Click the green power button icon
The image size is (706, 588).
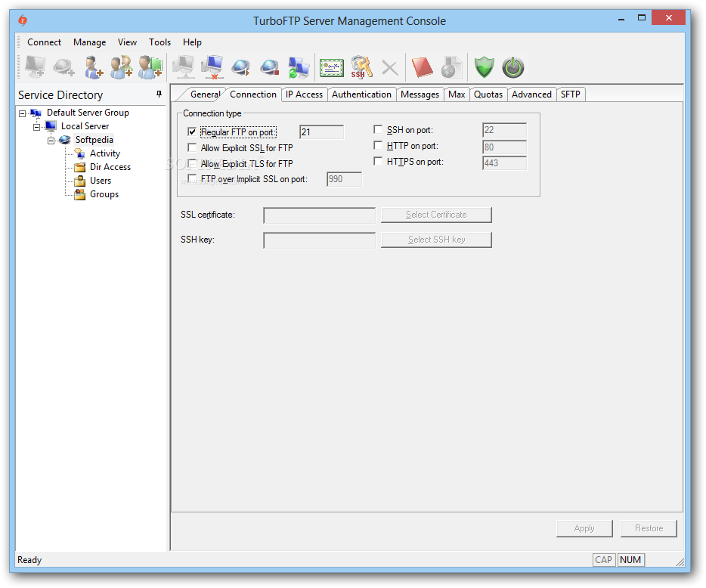[513, 67]
